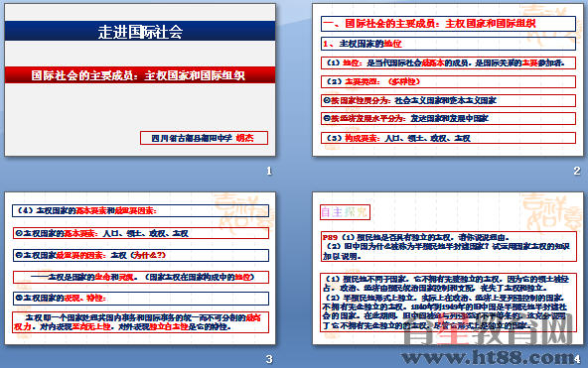Click the box (3) 构成要素 人口、领土
The image size is (588, 368).
(x=448, y=138)
